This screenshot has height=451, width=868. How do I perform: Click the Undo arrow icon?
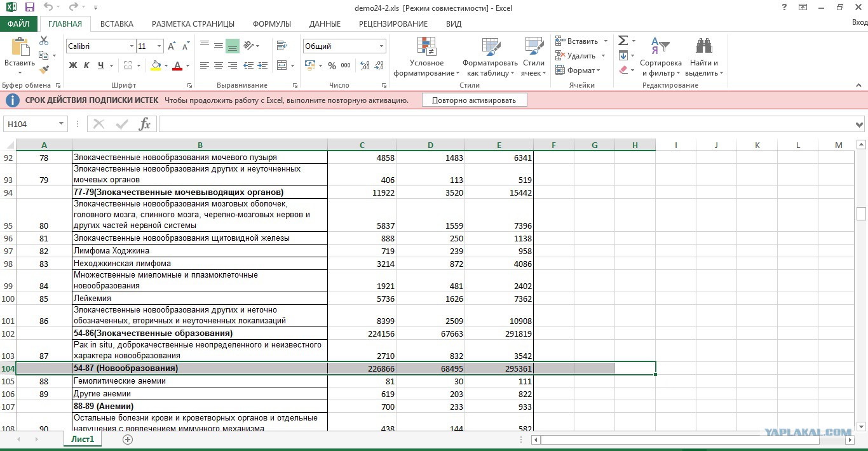(49, 8)
